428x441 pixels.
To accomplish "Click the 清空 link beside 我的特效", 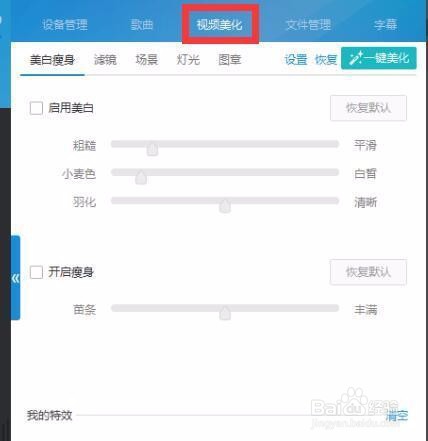I will pyautogui.click(x=397, y=415).
